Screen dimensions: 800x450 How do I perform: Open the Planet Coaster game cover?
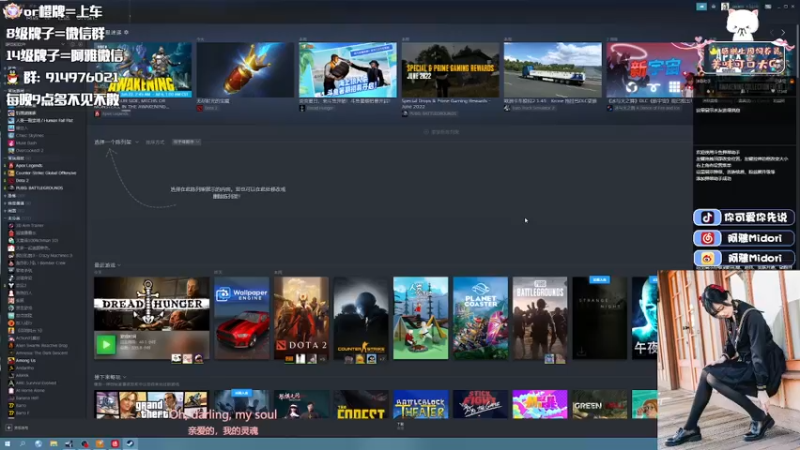(481, 318)
